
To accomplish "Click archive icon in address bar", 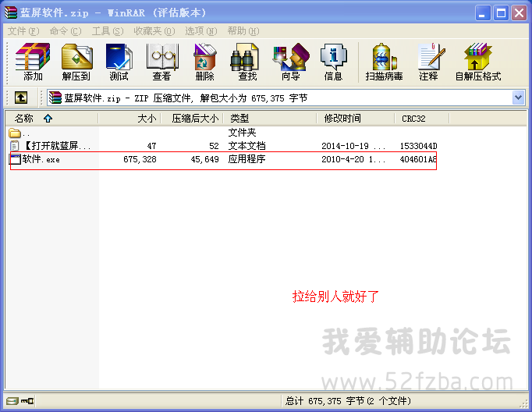I will click(55, 98).
